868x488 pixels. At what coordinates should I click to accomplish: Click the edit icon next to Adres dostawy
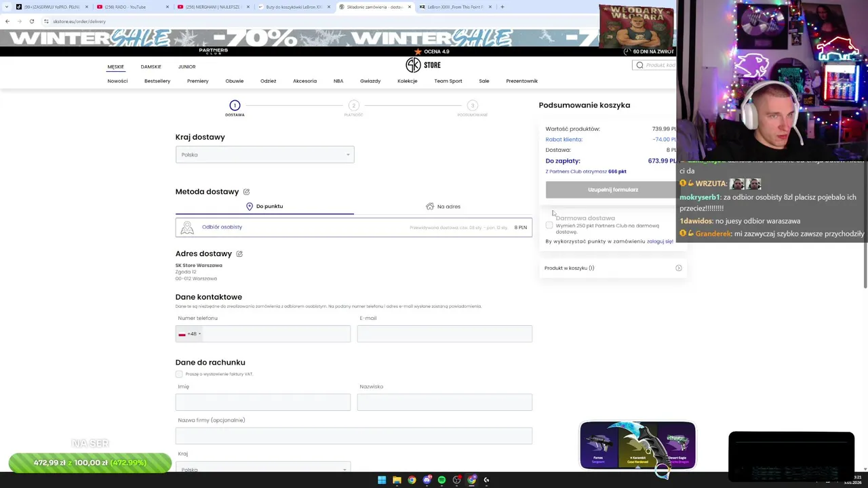239,253
